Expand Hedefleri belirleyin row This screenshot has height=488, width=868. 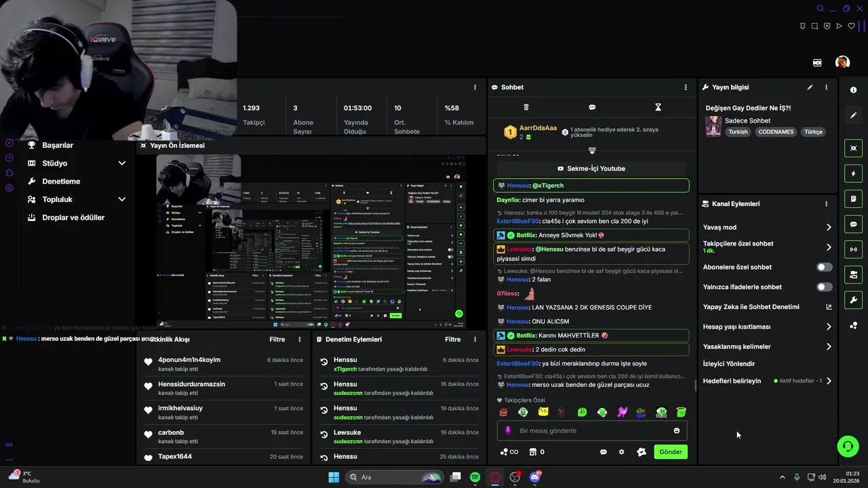[x=829, y=381]
